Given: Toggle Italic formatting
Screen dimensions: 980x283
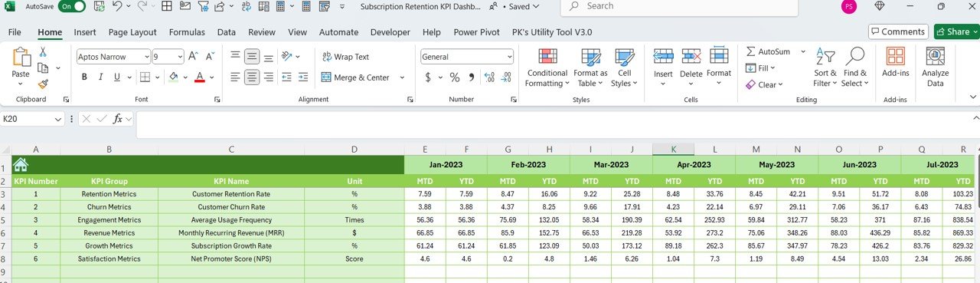Looking at the screenshot, I should (100, 77).
